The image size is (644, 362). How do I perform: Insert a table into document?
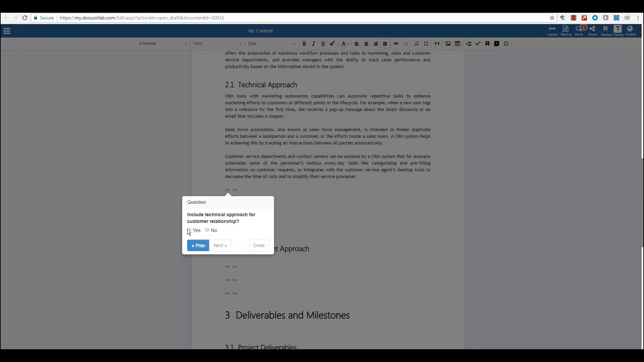coord(458,44)
